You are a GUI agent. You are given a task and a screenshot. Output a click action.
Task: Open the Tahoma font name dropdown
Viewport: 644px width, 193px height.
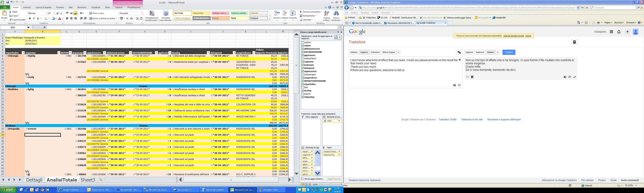coord(46,13)
